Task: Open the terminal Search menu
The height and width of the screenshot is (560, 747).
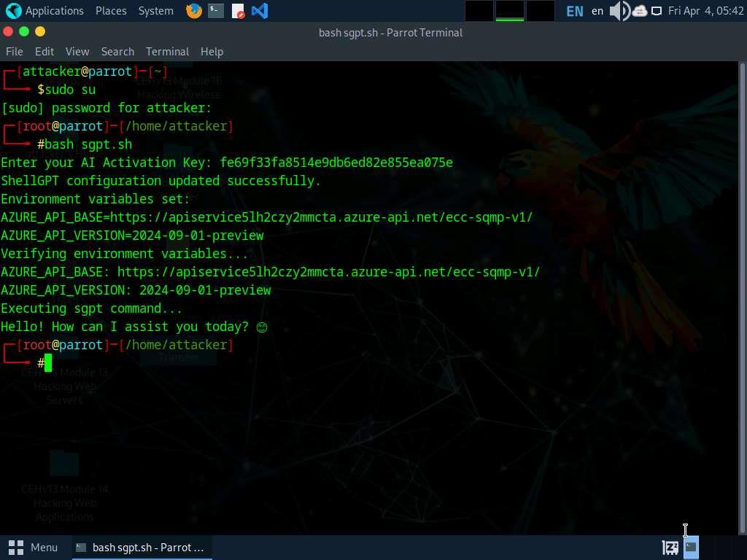Action: tap(117, 52)
